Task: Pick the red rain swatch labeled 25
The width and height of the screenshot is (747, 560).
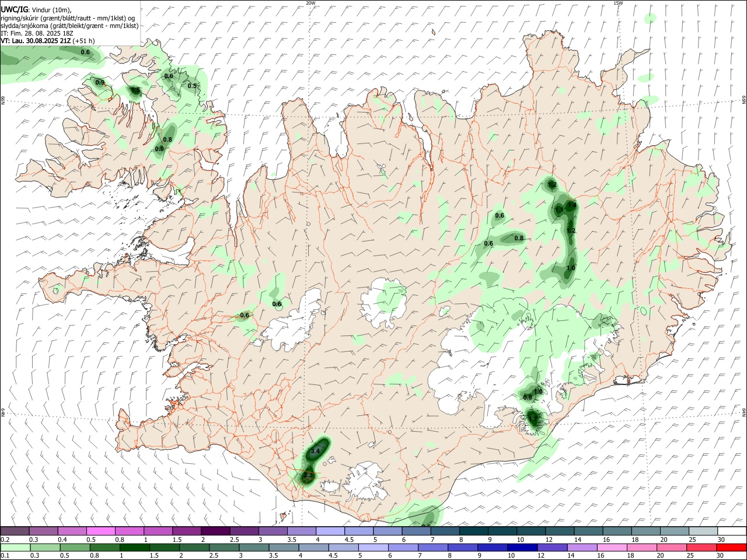Action: (x=701, y=548)
